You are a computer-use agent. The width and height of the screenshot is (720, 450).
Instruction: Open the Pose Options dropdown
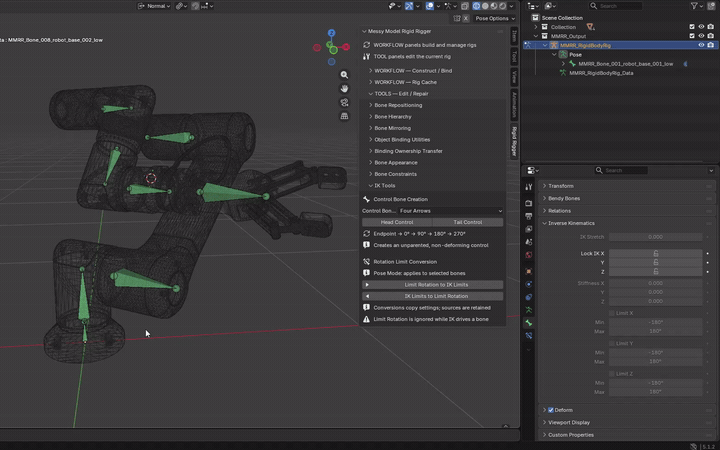495,18
